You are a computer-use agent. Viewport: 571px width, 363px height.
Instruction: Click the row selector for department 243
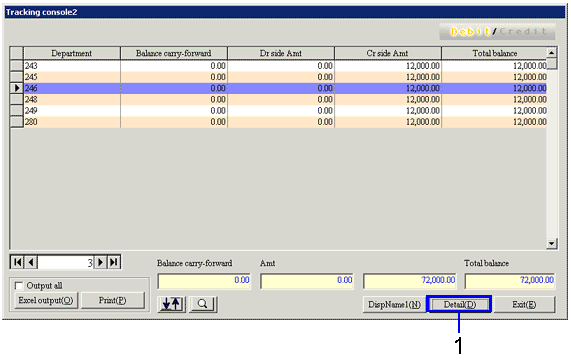pyautogui.click(x=16, y=66)
